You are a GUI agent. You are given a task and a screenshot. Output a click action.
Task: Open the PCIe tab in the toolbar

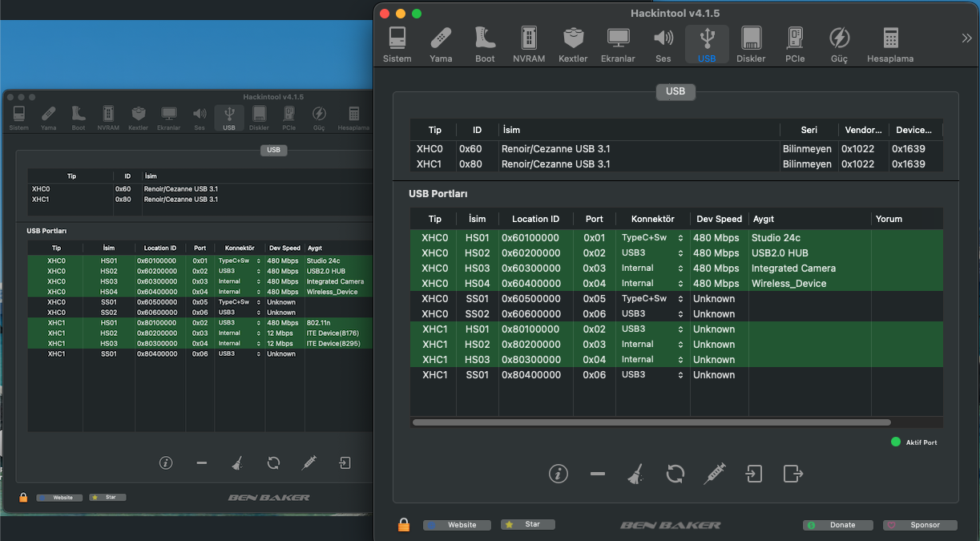[794, 45]
